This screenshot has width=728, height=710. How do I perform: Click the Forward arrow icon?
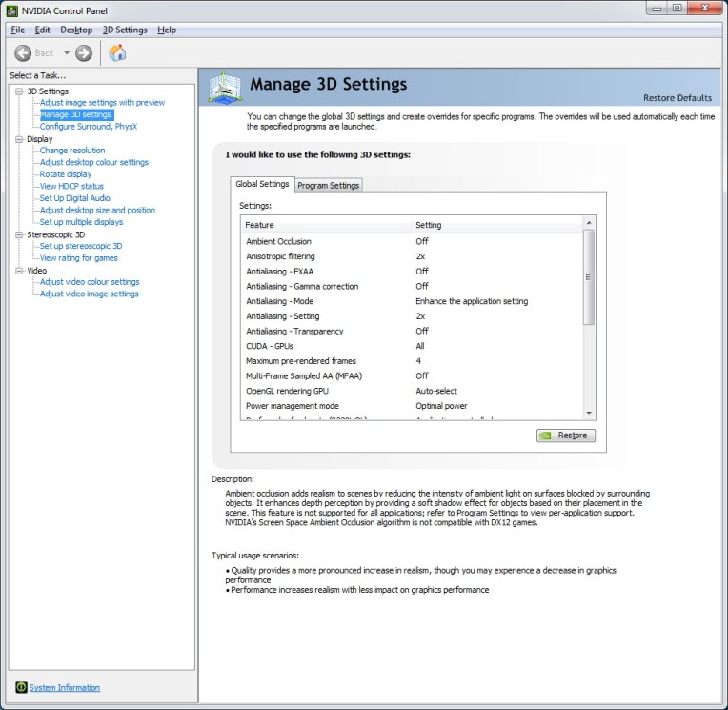pos(84,53)
